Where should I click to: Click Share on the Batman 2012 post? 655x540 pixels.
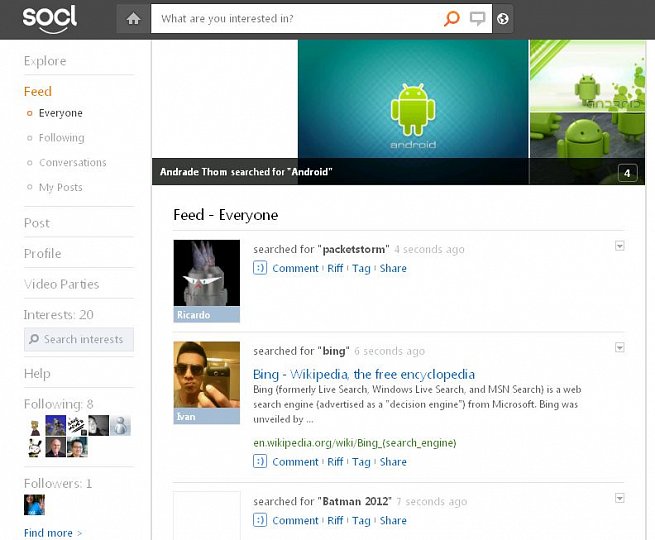(393, 521)
